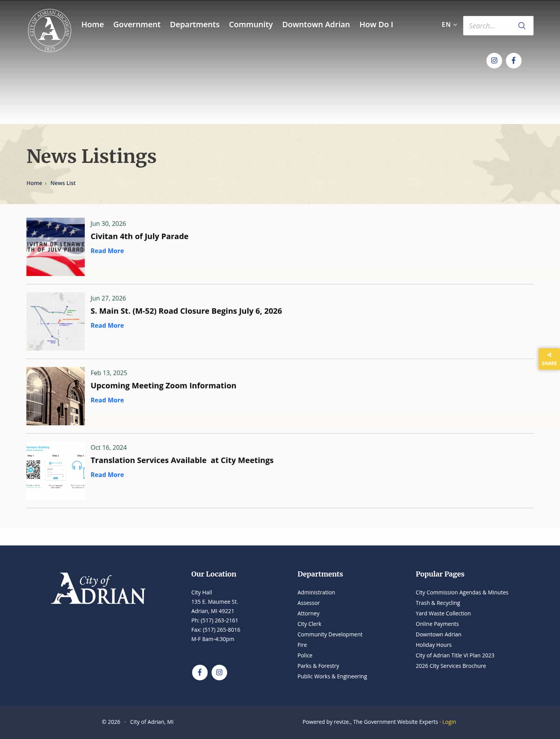Open Assessor department link
Viewport: 560px width, 739px height.
pyautogui.click(x=308, y=603)
